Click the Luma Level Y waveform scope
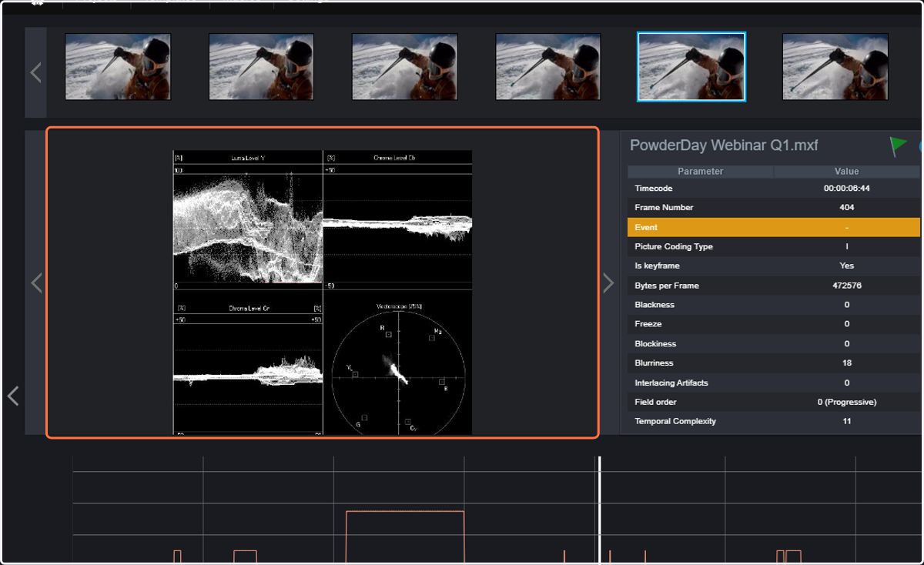Screen dimensions: 924x565 (x=248, y=219)
